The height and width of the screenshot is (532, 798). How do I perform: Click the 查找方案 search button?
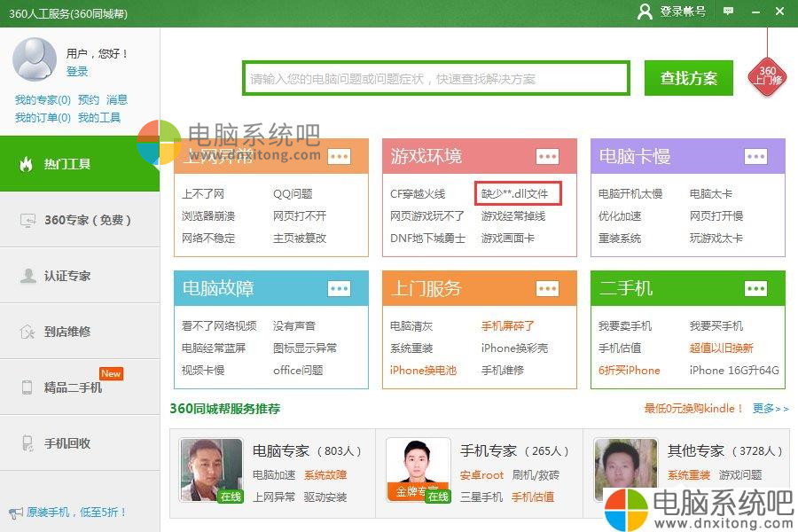689,78
